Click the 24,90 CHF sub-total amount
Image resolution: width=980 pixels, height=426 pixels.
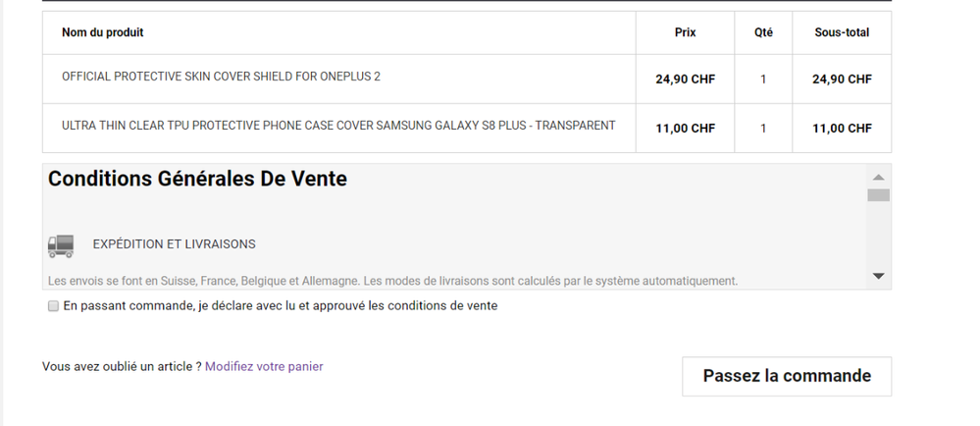[842, 80]
